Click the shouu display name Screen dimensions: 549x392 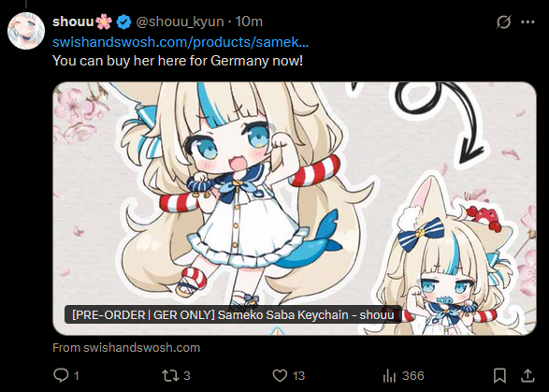(73, 22)
